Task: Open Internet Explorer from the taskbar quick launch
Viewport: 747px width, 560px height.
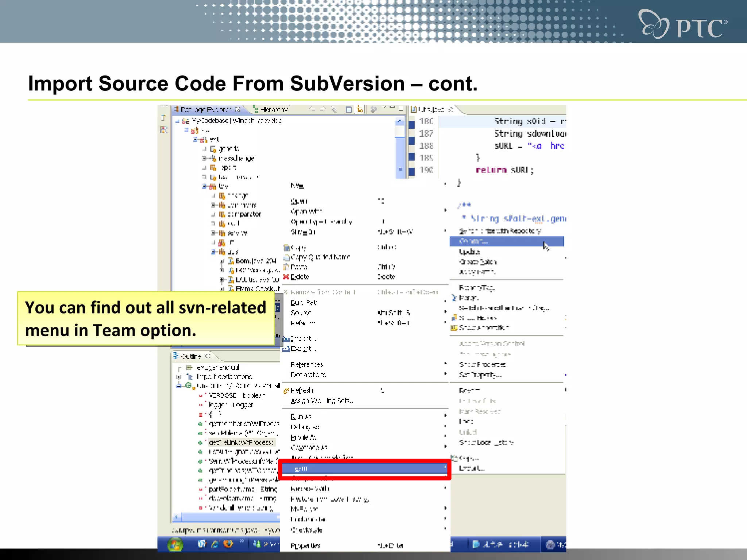Action: tap(215, 544)
